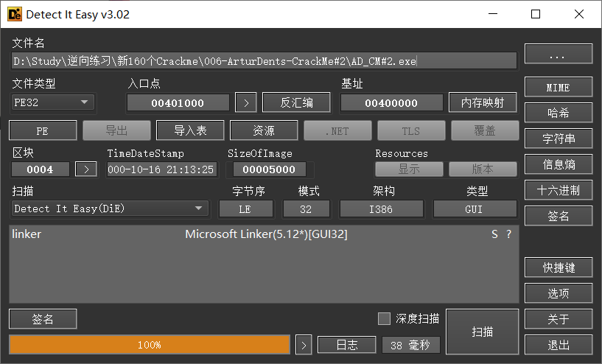
Task: Click the question mark in linker result row
Action: coord(508,234)
